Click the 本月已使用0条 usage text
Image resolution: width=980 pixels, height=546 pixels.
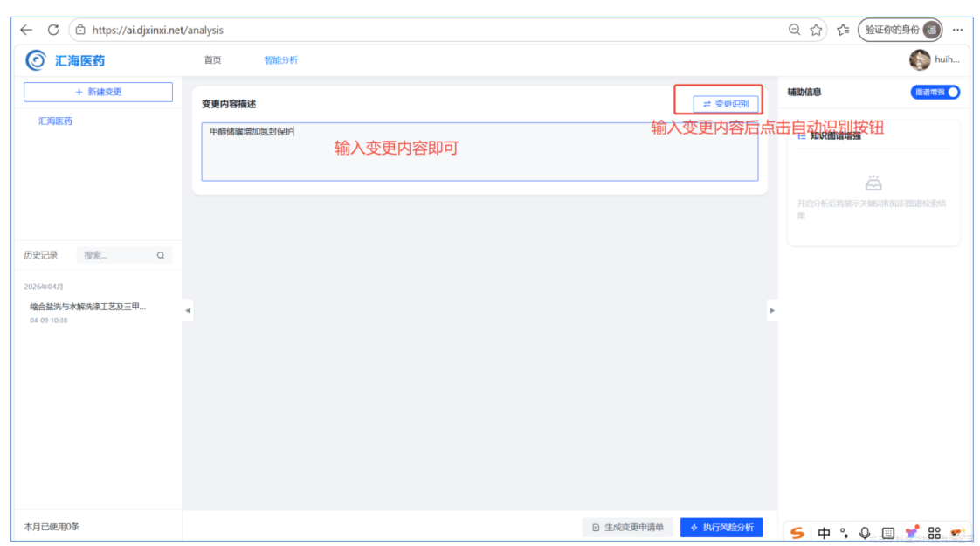point(52,527)
